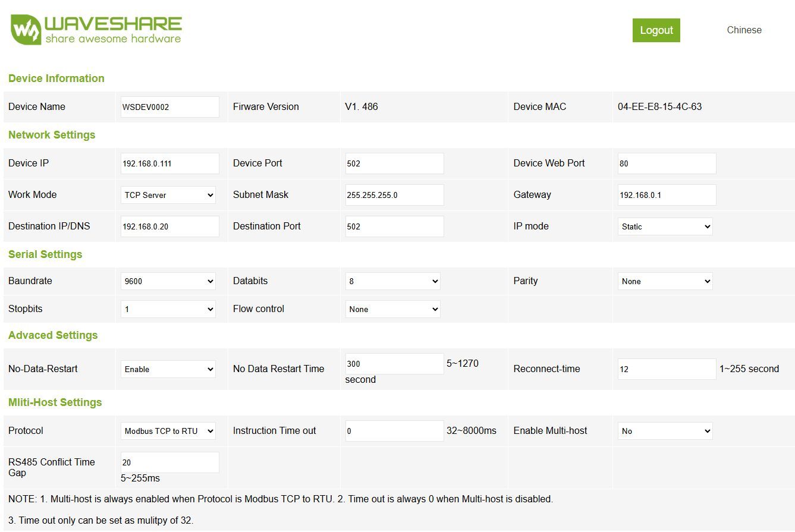Expand the Baundrate dropdown
The width and height of the screenshot is (795, 532).
click(168, 281)
